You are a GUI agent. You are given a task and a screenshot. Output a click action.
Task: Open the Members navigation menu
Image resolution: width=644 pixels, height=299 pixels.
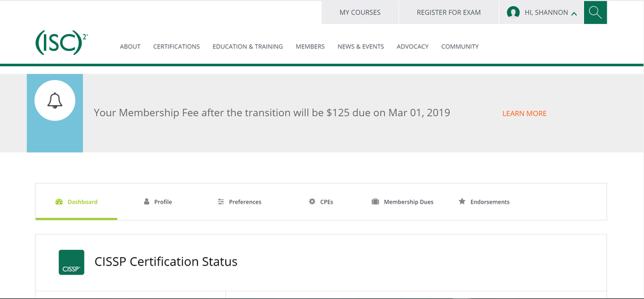(x=310, y=46)
